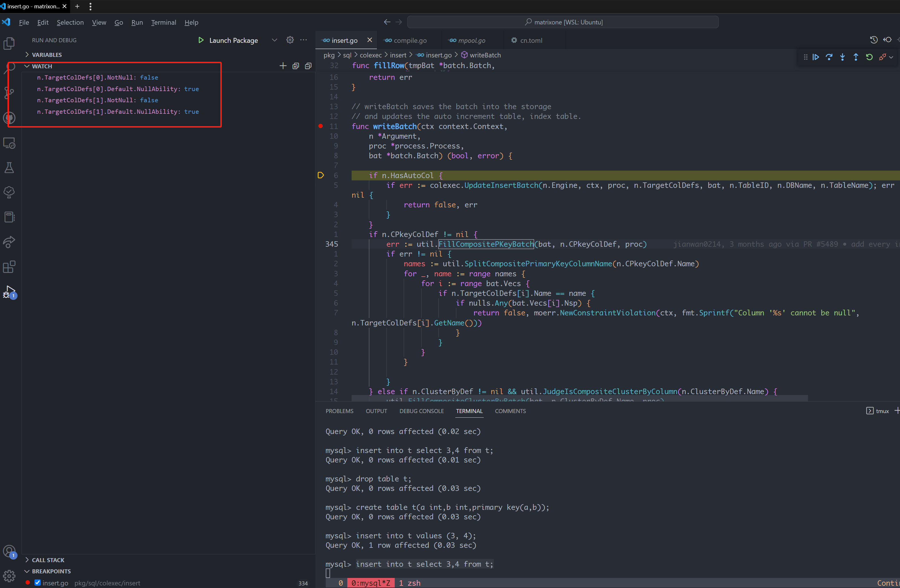Close the insert.go editor tab
The height and width of the screenshot is (588, 900).
[369, 40]
